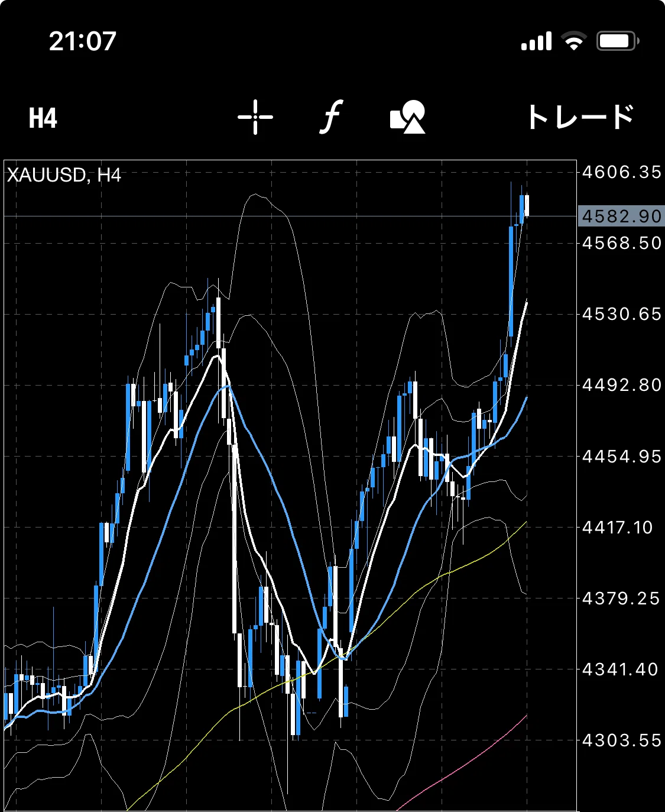Click the 4341.40 price axis label
This screenshot has height=812, width=665.
(x=621, y=669)
